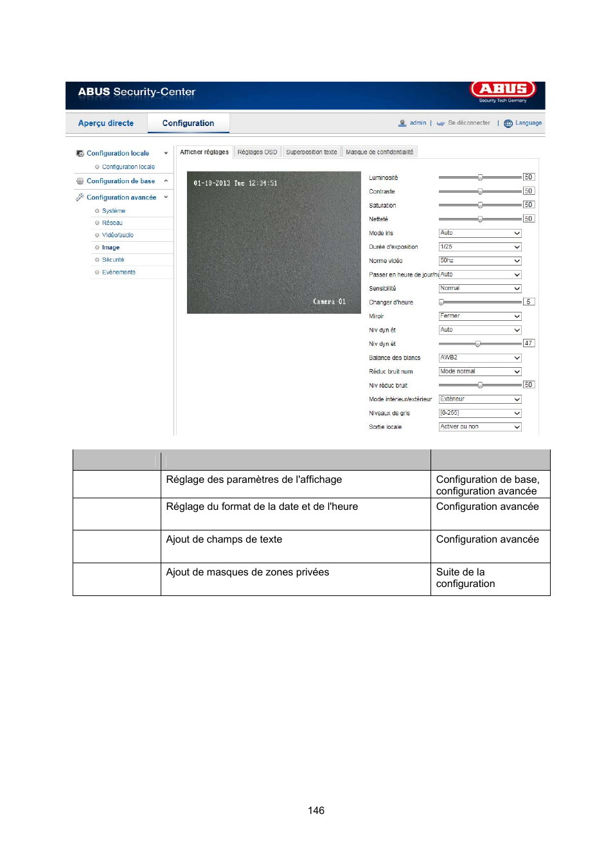Click the Niv réduc bruit value field
Screen dimensions: 613x868
click(x=529, y=385)
